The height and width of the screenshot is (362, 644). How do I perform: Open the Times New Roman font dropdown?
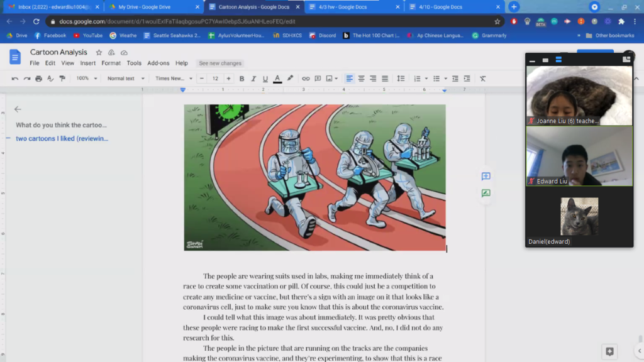174,79
